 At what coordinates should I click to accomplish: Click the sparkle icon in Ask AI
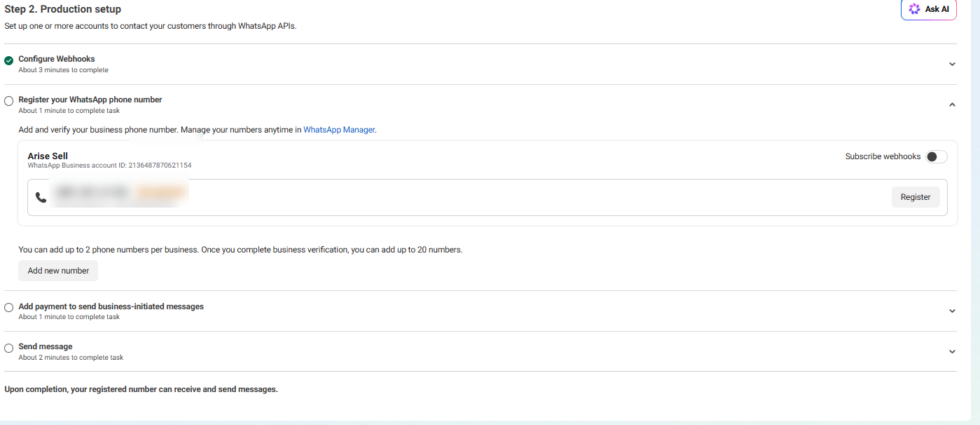(914, 9)
